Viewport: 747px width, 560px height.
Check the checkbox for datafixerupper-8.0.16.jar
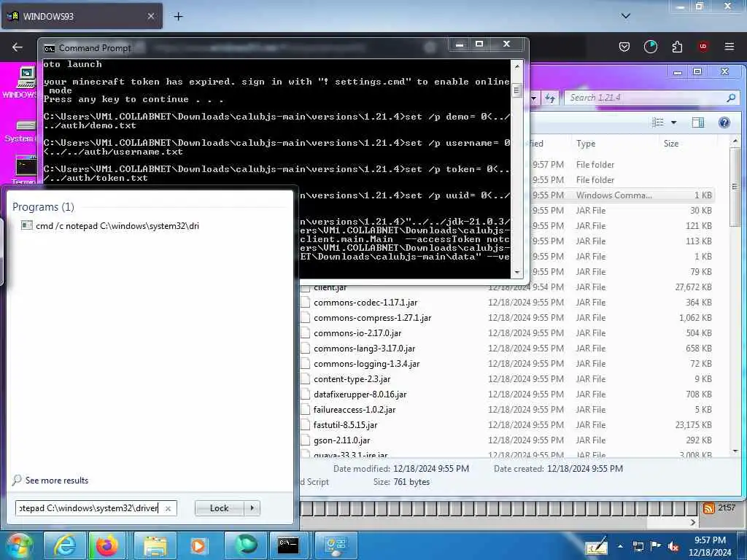(305, 394)
